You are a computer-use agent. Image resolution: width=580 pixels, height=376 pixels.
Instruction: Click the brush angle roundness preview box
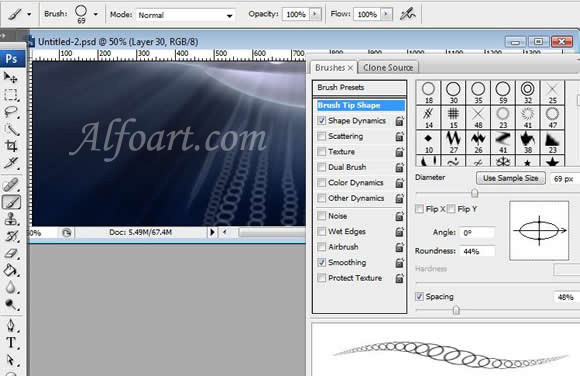coord(539,231)
